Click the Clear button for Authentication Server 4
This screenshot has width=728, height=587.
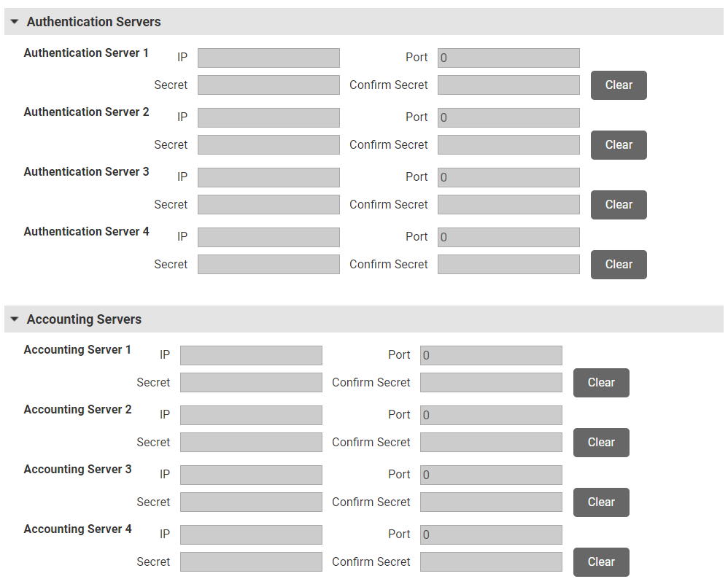pyautogui.click(x=618, y=265)
